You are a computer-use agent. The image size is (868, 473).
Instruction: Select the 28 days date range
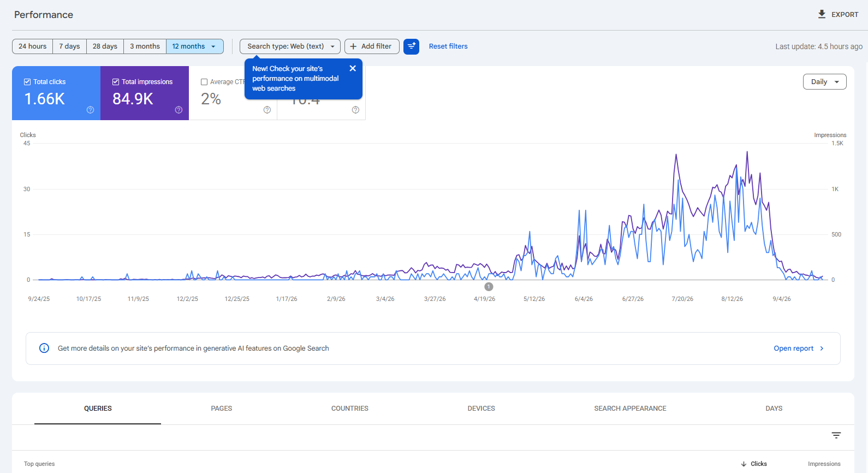(105, 46)
